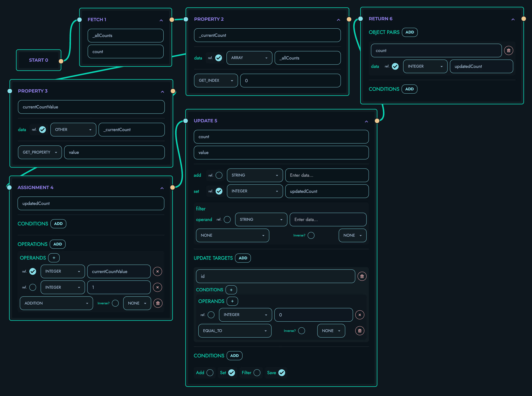
Task: Click the UPDATE 5 output connector
Action: coord(377,121)
